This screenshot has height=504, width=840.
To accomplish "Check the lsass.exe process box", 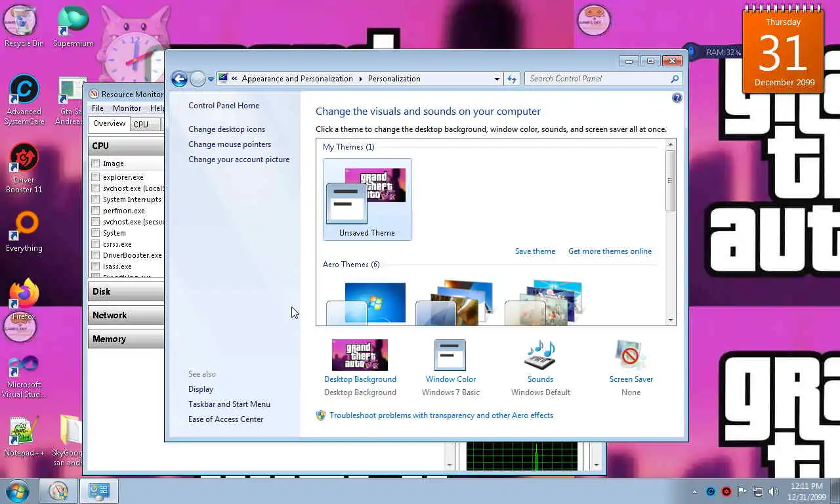I will pyautogui.click(x=96, y=266).
